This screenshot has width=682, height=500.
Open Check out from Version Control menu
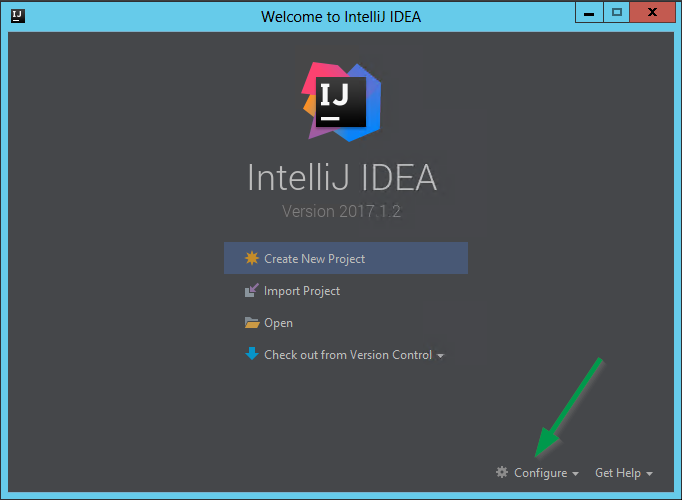pyautogui.click(x=347, y=355)
